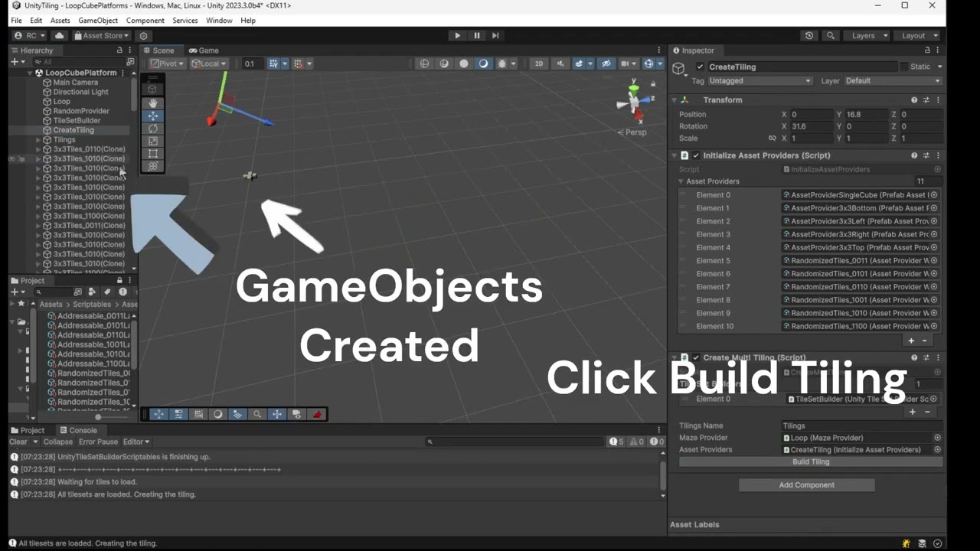Open scene camera settings dropdown
The height and width of the screenshot is (551, 980).
click(629, 64)
